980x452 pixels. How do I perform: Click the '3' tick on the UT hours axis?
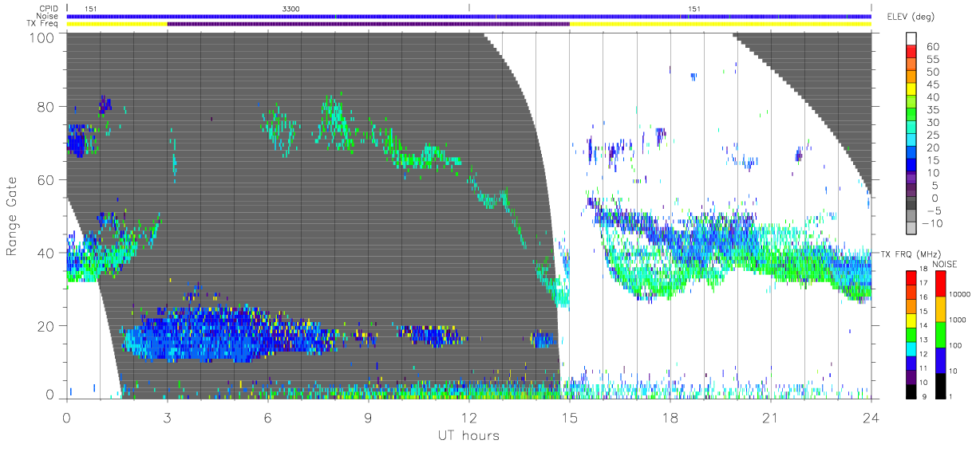pyautogui.click(x=167, y=417)
